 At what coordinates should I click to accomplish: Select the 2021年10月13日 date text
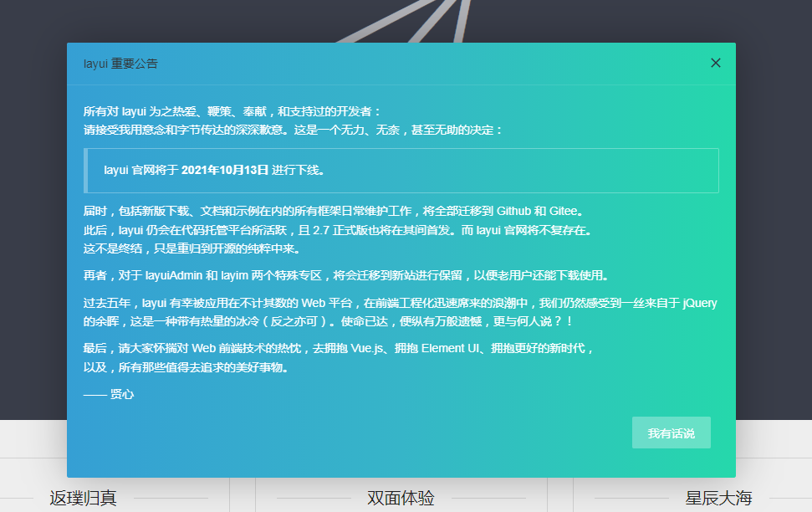[x=225, y=170]
